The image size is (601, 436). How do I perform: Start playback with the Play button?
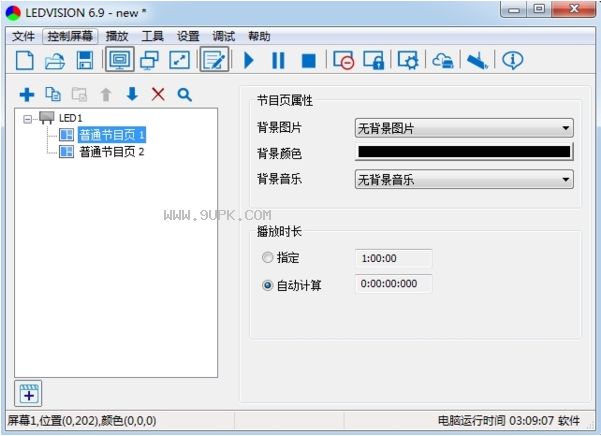coord(249,61)
